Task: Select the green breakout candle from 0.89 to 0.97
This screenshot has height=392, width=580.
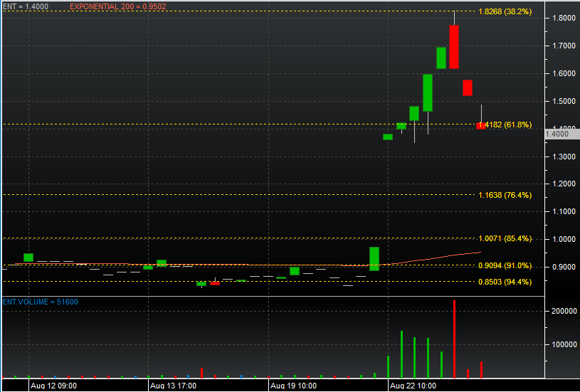Action: tap(374, 259)
